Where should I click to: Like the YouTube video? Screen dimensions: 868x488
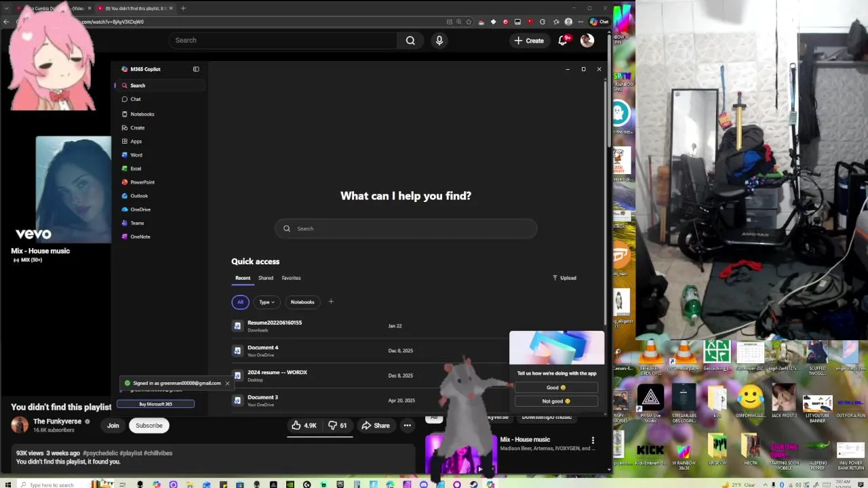click(304, 426)
